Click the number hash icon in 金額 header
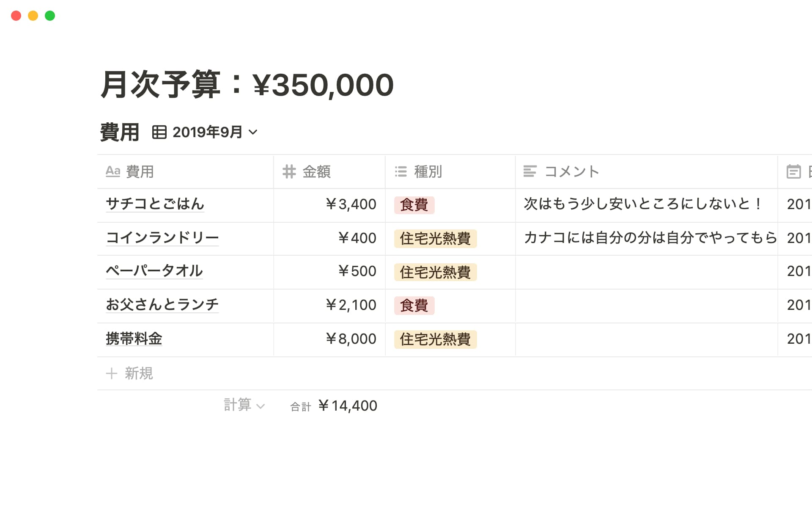This screenshot has width=812, height=508. (289, 171)
